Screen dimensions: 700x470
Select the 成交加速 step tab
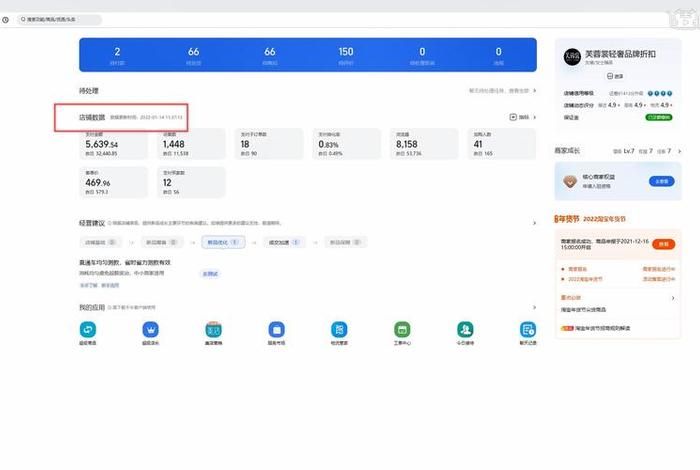284,242
